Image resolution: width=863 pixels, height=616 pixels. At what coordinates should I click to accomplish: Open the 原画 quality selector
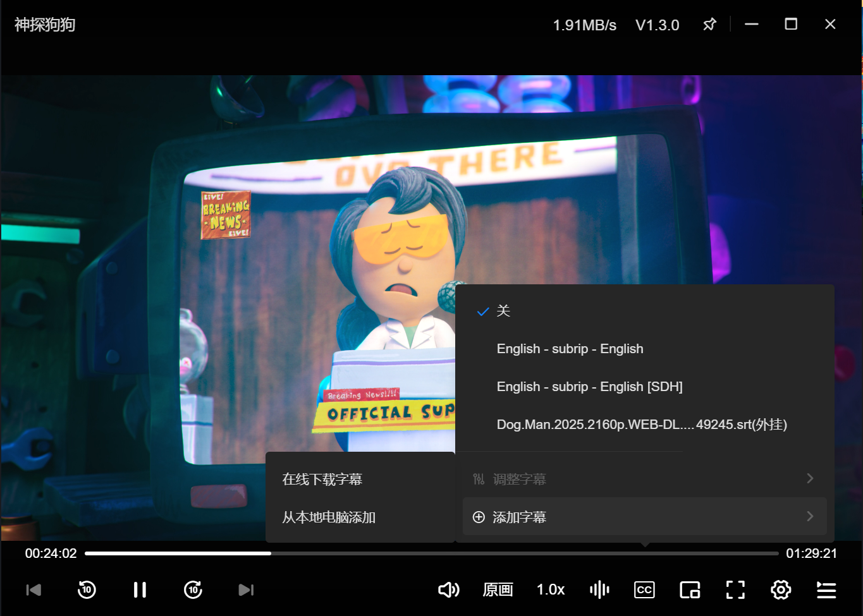pos(498,590)
